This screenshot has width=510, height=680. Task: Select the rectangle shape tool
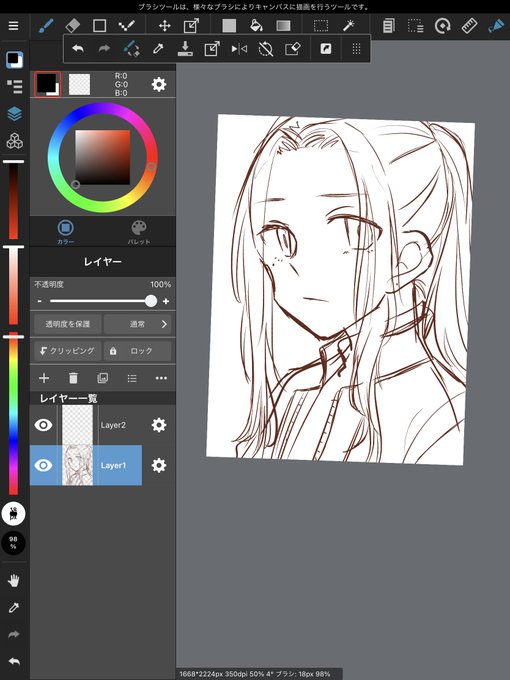point(99,26)
